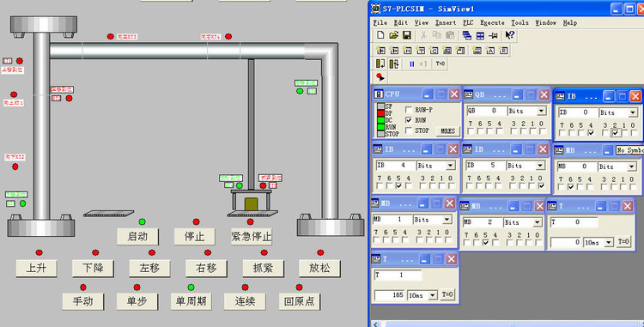
Task: Insert the Accumulators (A) subwindow
Action: coord(490,51)
